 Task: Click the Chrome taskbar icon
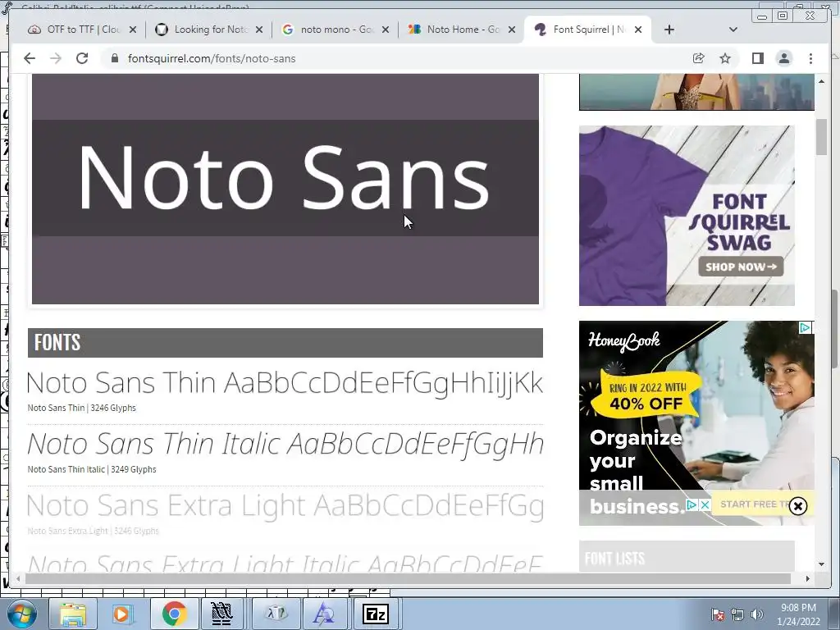coord(174,614)
